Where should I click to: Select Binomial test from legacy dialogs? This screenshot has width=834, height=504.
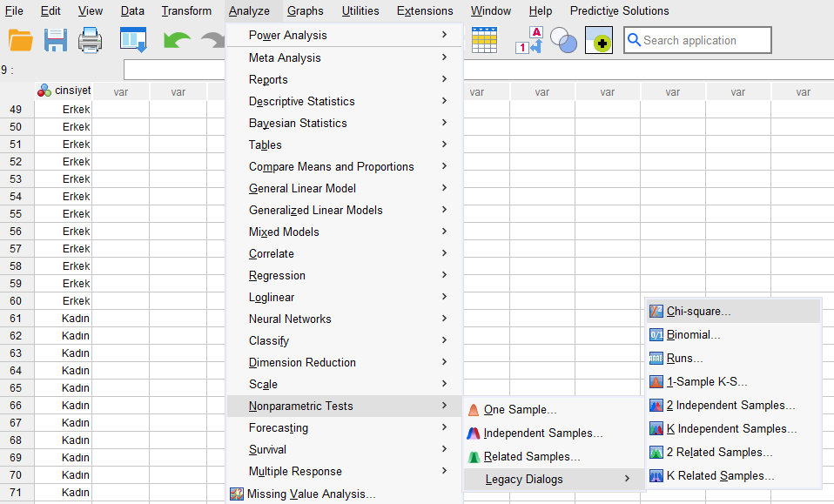pos(693,334)
